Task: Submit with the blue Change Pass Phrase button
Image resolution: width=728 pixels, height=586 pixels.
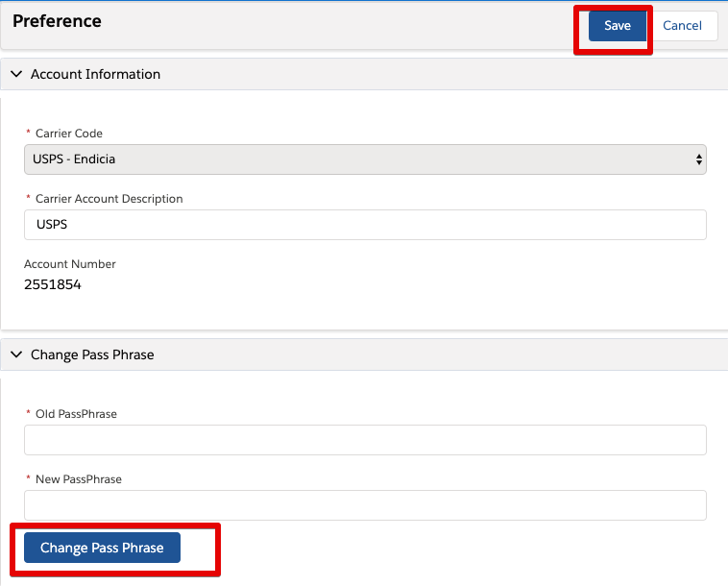Action: (102, 548)
